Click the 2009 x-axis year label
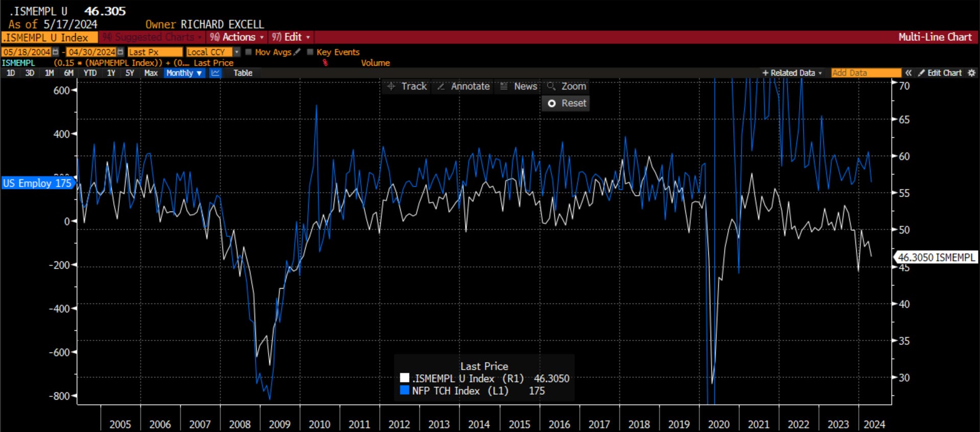 click(279, 424)
